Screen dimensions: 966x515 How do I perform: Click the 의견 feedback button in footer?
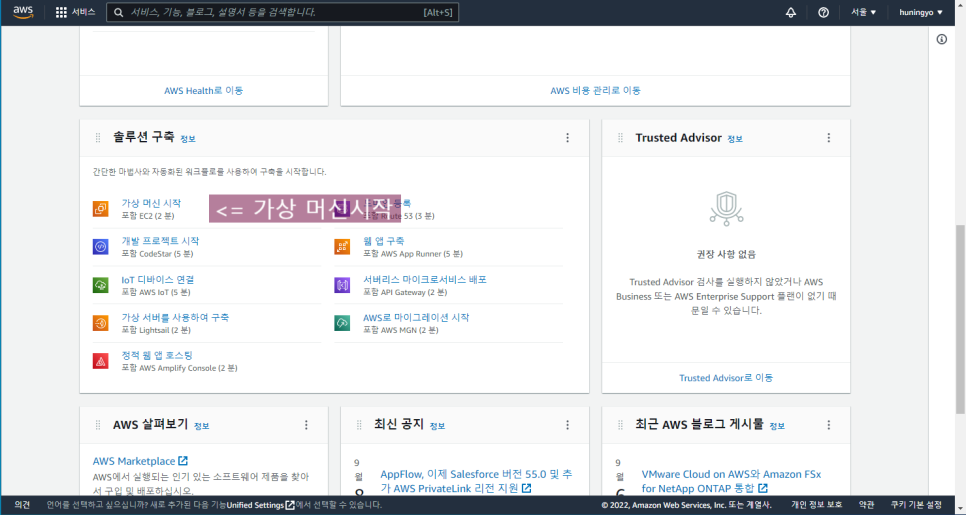click(22, 505)
